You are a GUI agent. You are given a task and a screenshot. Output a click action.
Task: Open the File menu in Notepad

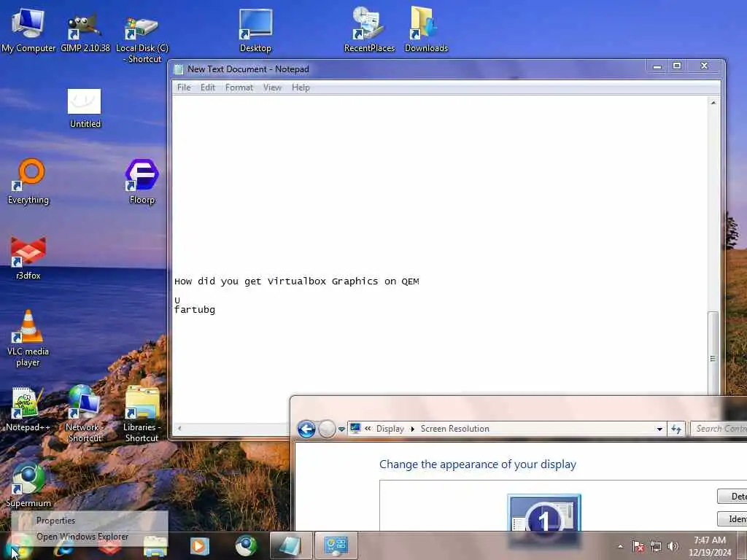click(184, 87)
